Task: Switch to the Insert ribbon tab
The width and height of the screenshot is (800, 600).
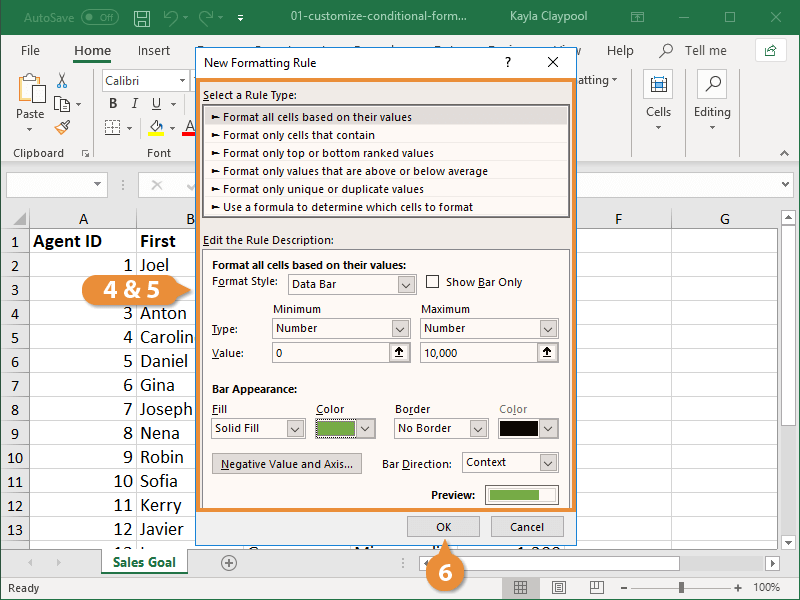Action: (x=154, y=50)
